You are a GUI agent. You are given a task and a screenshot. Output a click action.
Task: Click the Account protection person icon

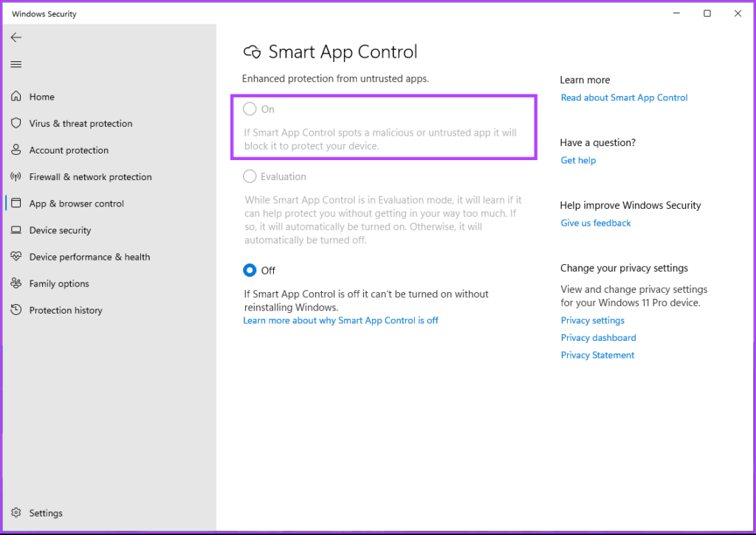(16, 150)
